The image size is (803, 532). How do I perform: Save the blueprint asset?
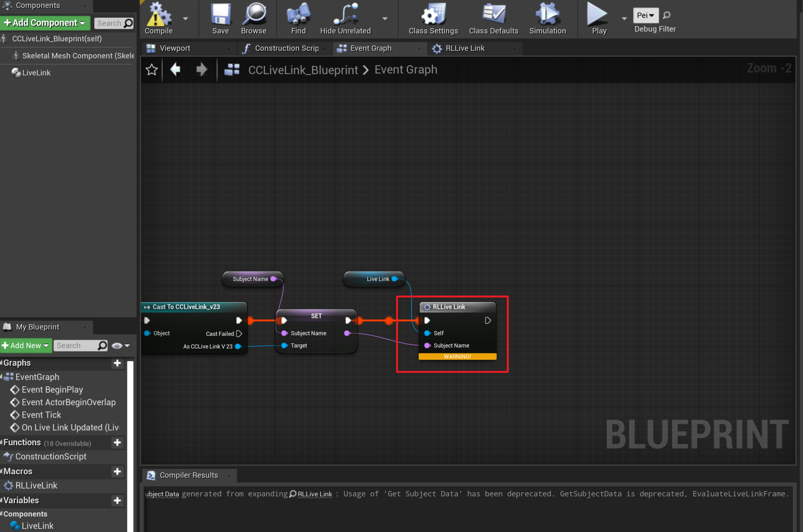(220, 18)
